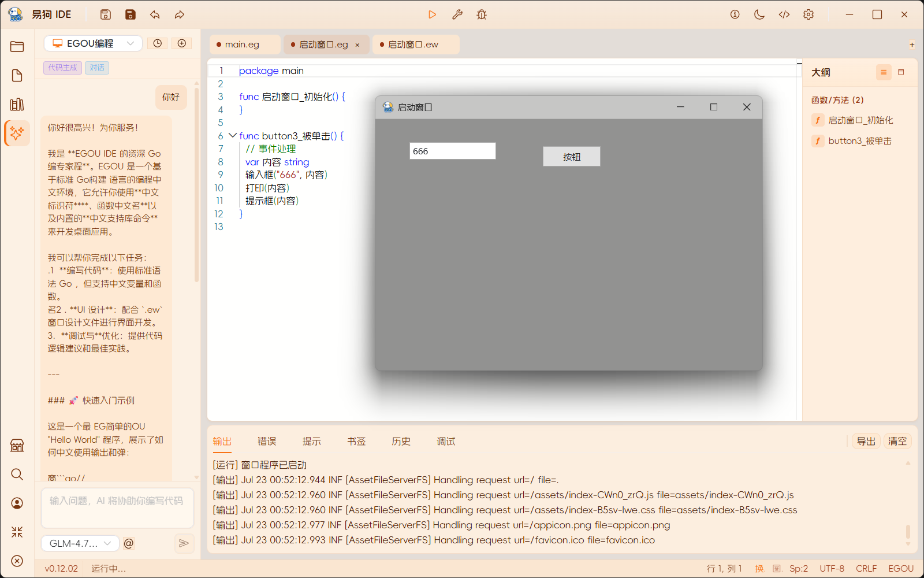Run the program with the play icon
Image resolution: width=924 pixels, height=578 pixels.
click(x=432, y=14)
